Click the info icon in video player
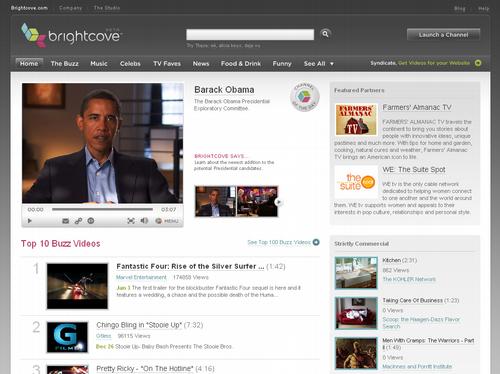 point(91,221)
